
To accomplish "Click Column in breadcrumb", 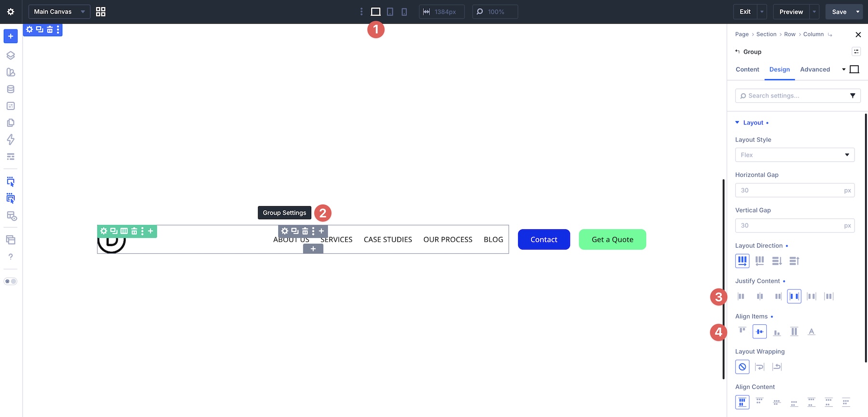I will tap(814, 34).
